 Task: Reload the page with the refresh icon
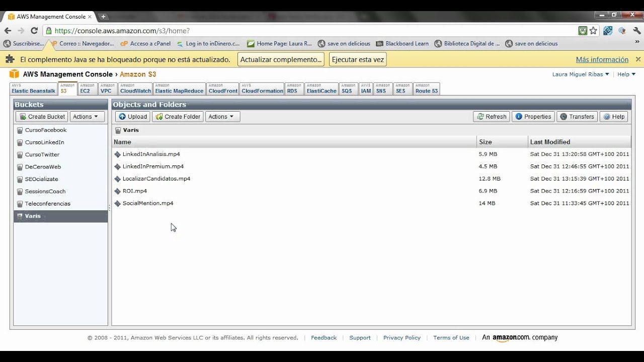click(x=34, y=31)
